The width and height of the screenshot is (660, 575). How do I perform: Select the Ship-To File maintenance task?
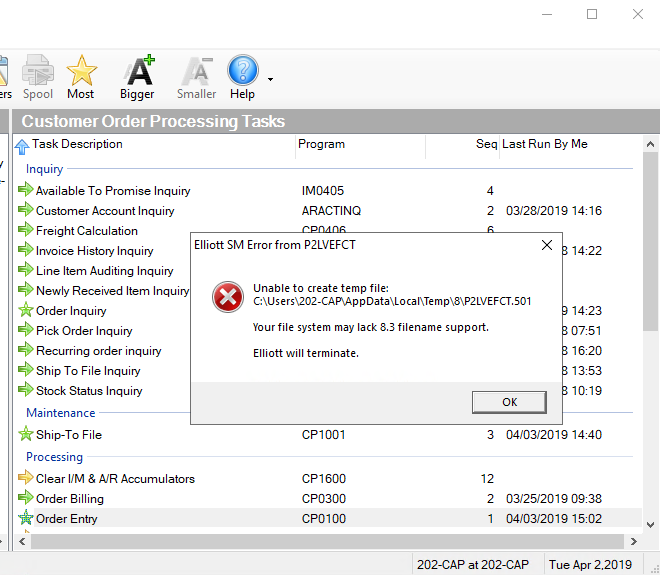click(69, 435)
